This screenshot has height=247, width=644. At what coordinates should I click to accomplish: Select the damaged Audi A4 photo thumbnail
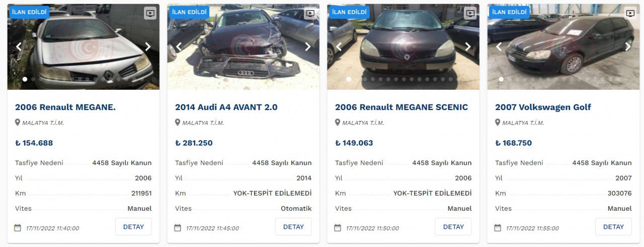[244, 47]
